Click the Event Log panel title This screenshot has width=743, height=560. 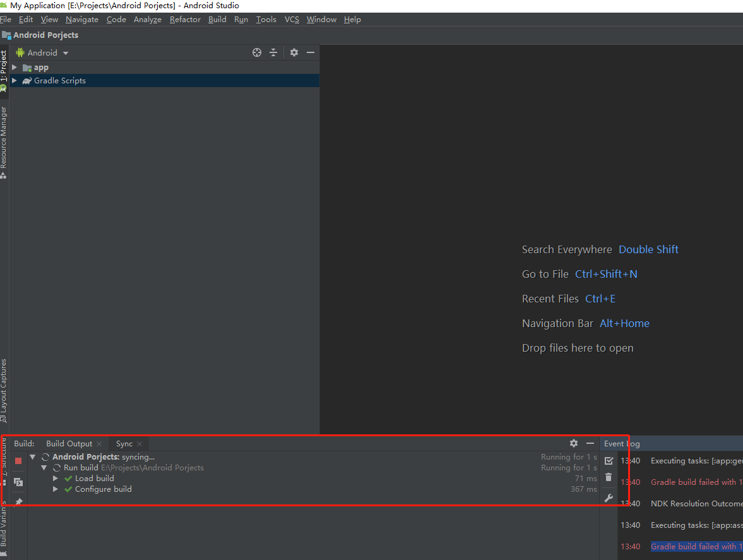(x=622, y=444)
